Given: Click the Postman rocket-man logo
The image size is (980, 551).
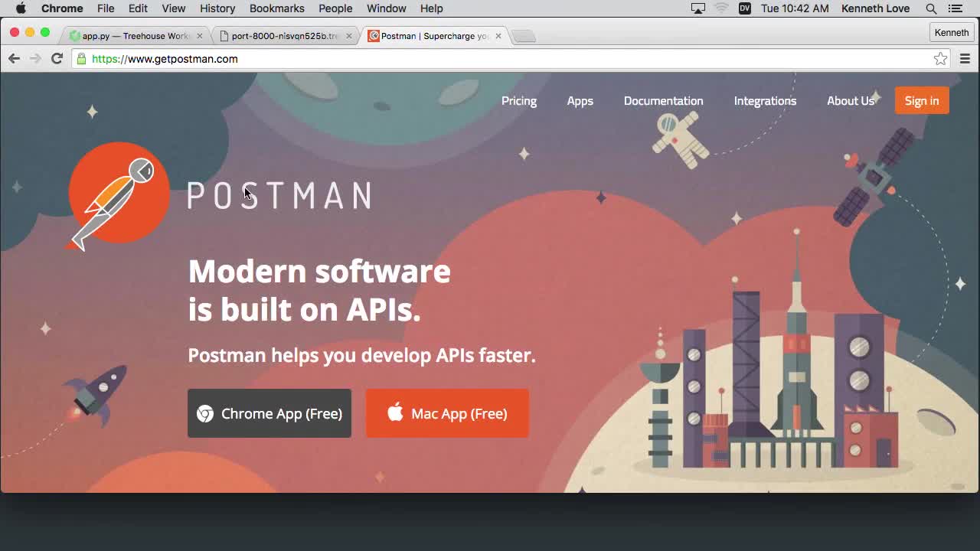Looking at the screenshot, I should pos(119,195).
